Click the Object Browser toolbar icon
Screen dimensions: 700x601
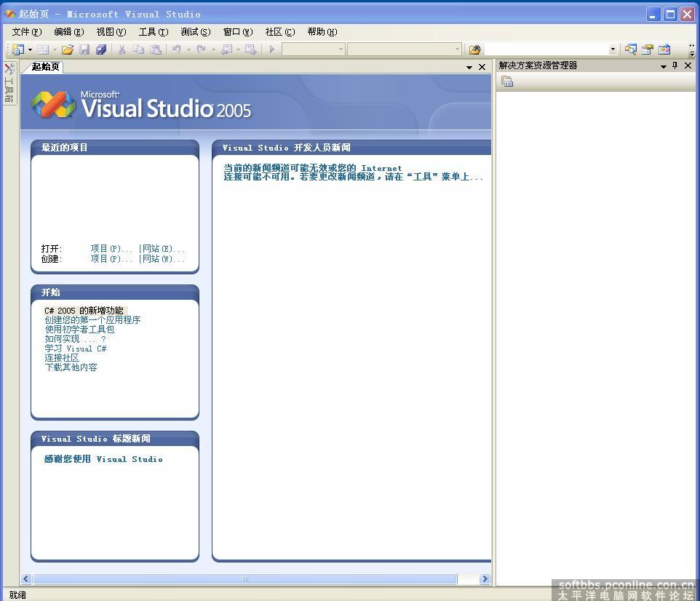664,49
